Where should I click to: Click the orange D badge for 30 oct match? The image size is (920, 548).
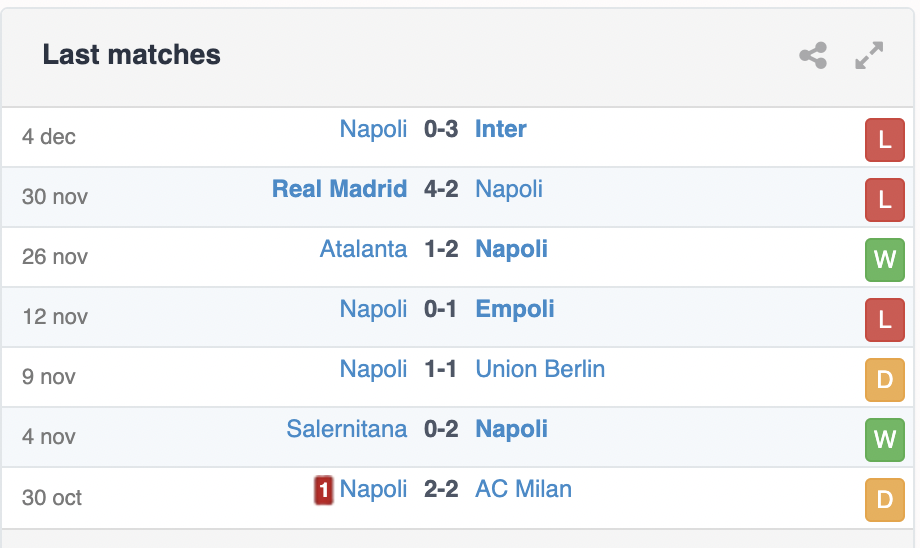pos(885,500)
